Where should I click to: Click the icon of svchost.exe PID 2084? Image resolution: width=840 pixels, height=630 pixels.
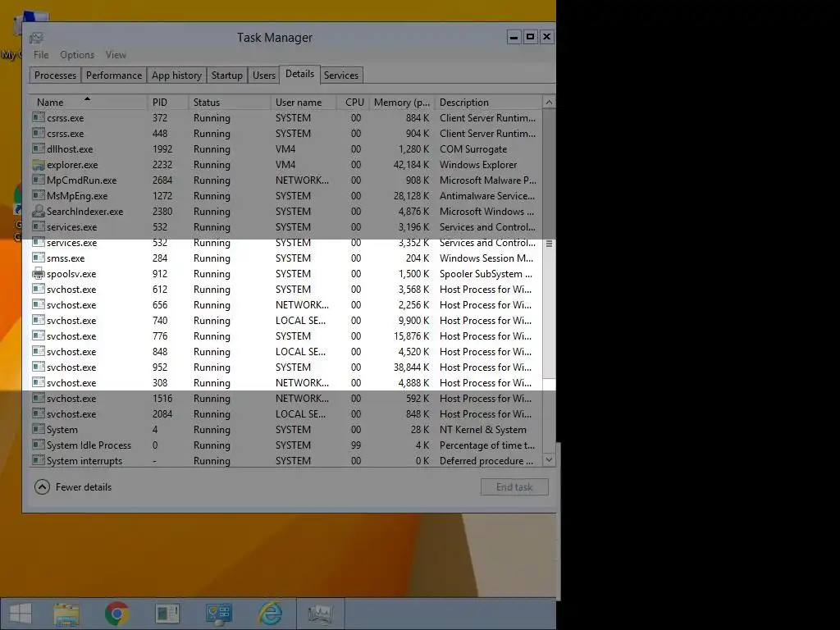[38, 413]
